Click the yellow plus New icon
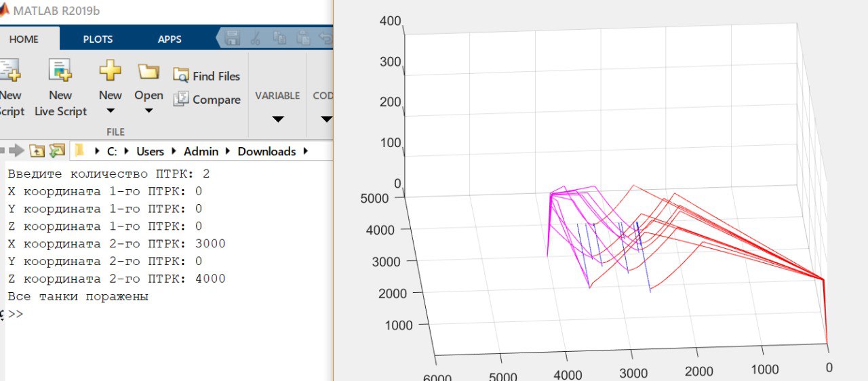Image resolution: width=868 pixels, height=381 pixels. 110,71
